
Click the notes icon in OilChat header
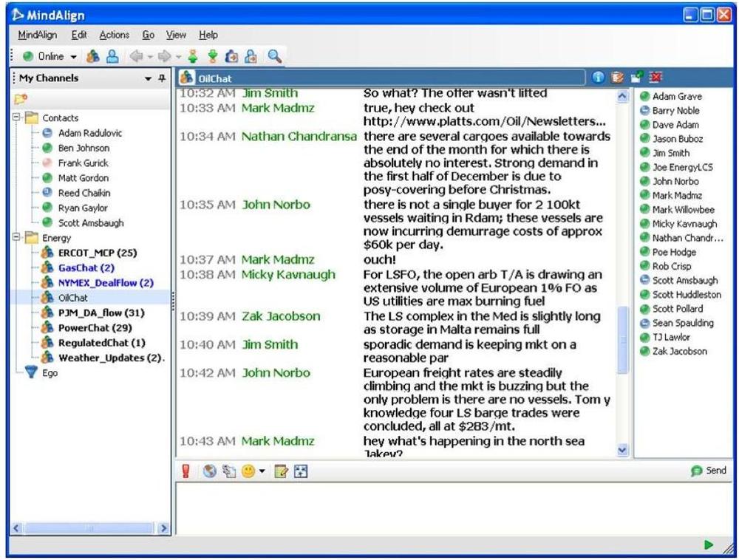pos(617,78)
